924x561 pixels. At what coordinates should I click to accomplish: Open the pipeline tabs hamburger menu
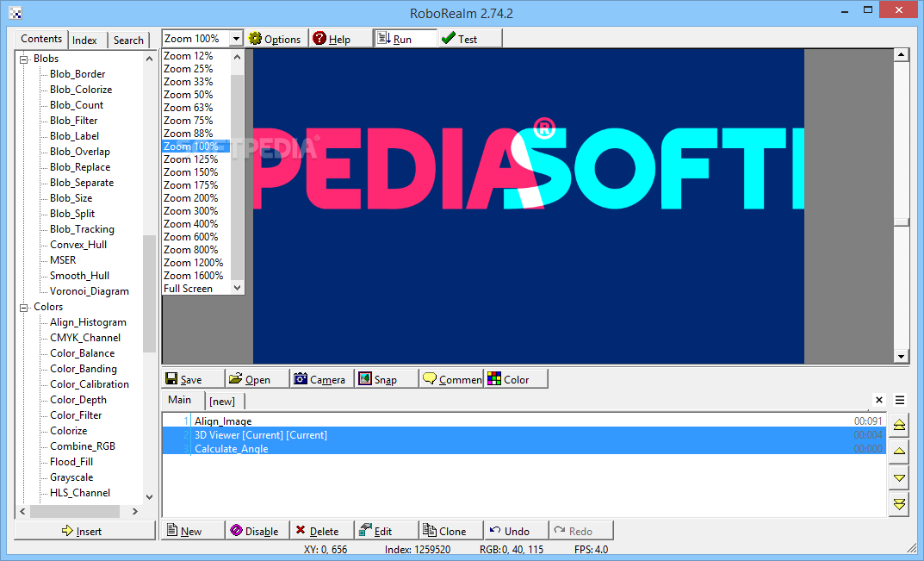pos(900,400)
